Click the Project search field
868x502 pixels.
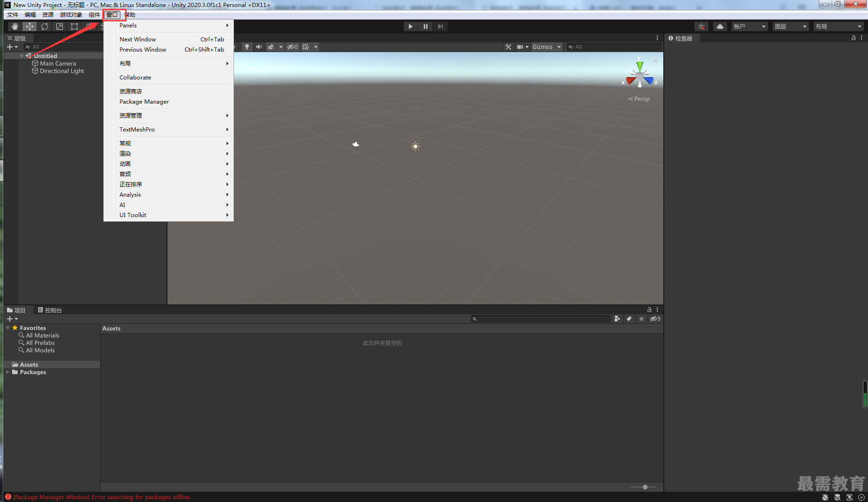(540, 319)
